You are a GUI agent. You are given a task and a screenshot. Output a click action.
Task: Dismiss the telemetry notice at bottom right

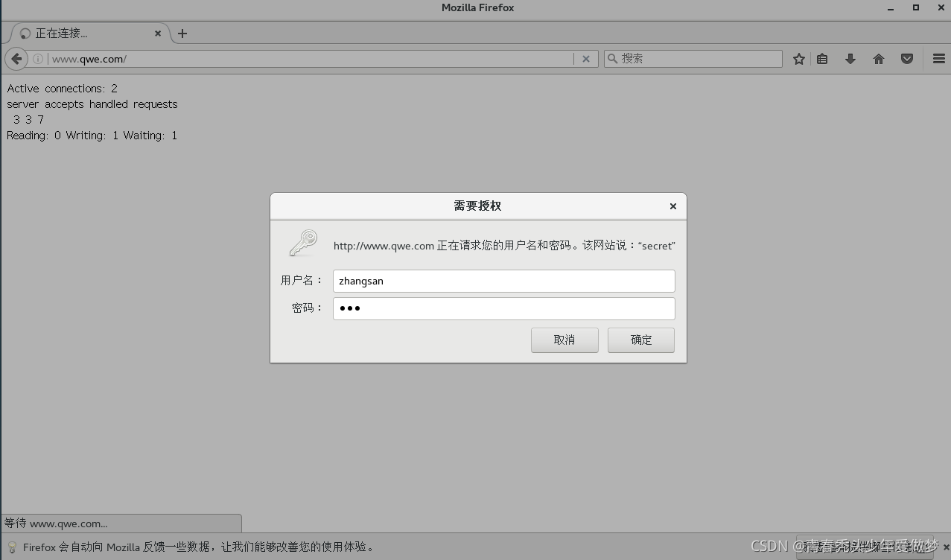(947, 547)
